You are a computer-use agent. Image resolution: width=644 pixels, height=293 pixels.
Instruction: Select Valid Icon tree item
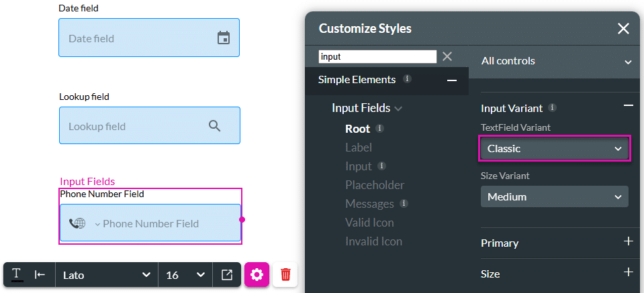tap(369, 223)
